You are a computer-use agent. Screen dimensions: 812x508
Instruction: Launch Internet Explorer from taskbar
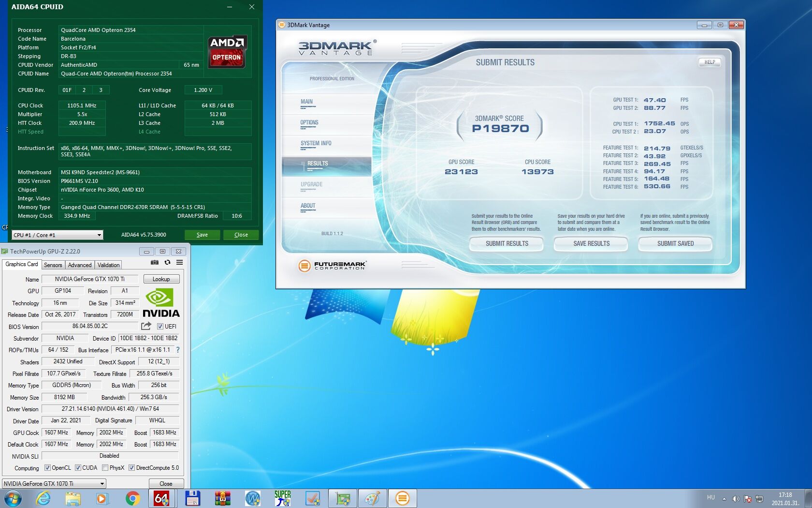pyautogui.click(x=43, y=498)
